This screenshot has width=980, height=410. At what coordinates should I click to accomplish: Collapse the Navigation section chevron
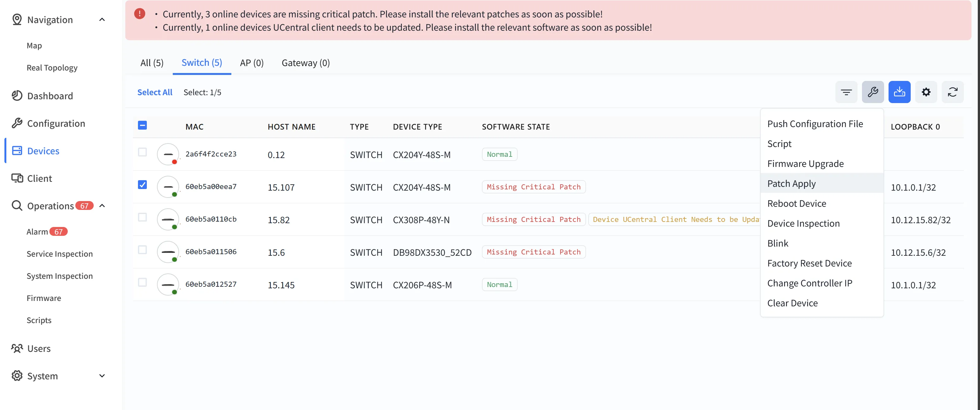point(102,19)
